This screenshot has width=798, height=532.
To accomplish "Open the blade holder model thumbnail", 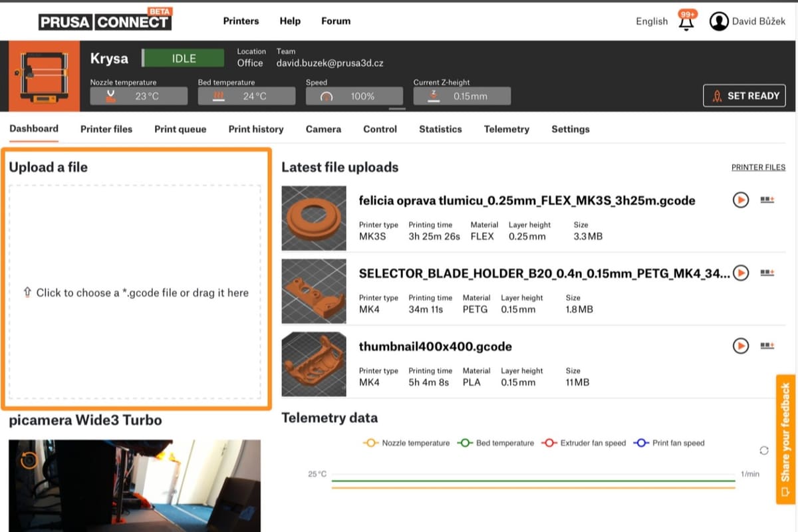I will pos(314,291).
